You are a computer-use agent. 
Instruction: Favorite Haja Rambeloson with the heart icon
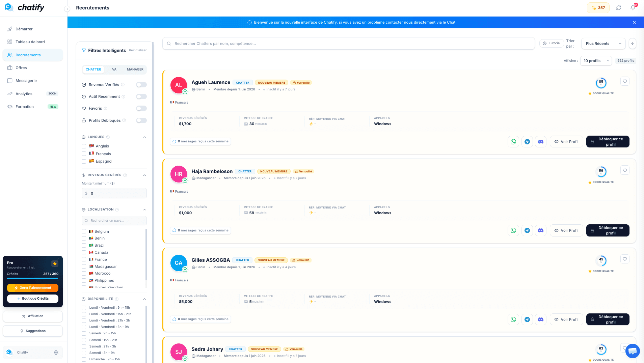pyautogui.click(x=625, y=170)
